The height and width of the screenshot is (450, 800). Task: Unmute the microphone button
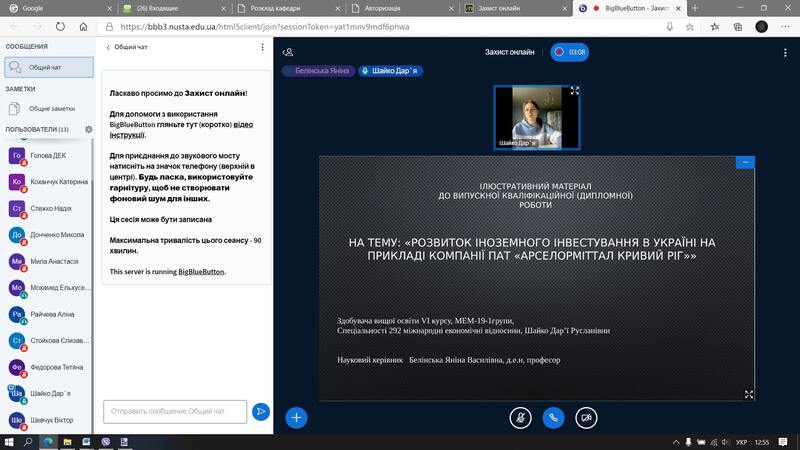point(520,418)
